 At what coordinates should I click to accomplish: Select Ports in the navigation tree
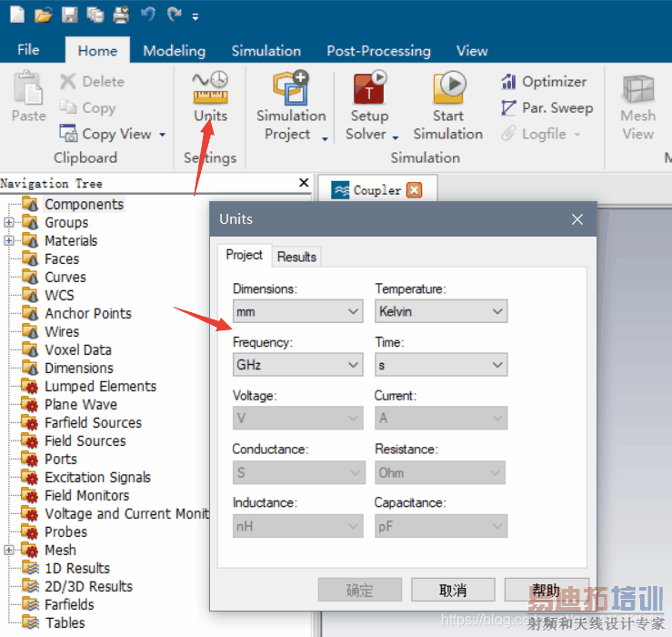coord(60,459)
